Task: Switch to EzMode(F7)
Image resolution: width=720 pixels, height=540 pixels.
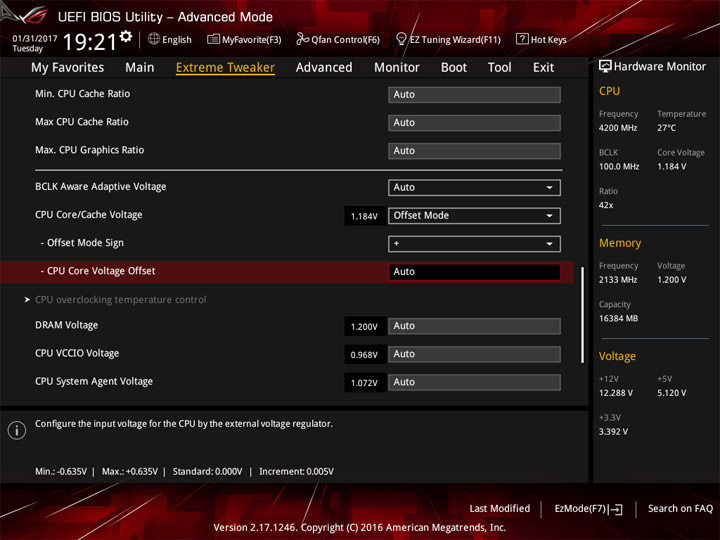Action: pyautogui.click(x=588, y=509)
